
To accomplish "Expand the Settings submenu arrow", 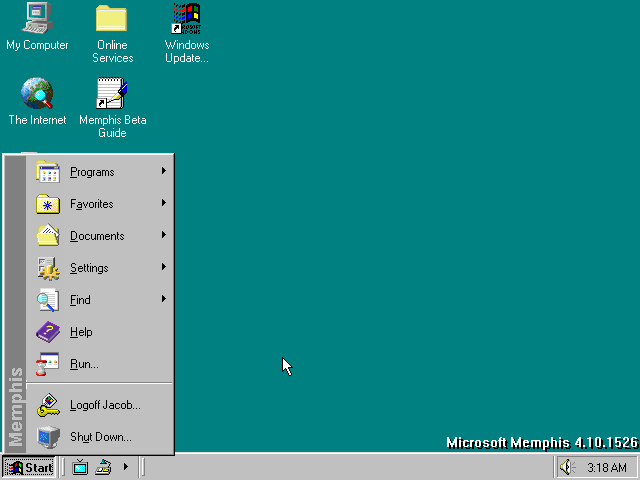I will (164, 267).
